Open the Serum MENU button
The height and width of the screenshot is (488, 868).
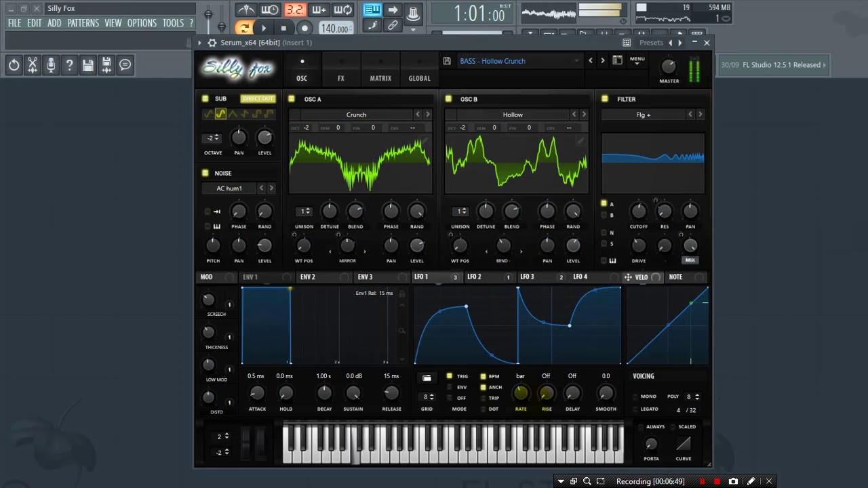coord(637,60)
